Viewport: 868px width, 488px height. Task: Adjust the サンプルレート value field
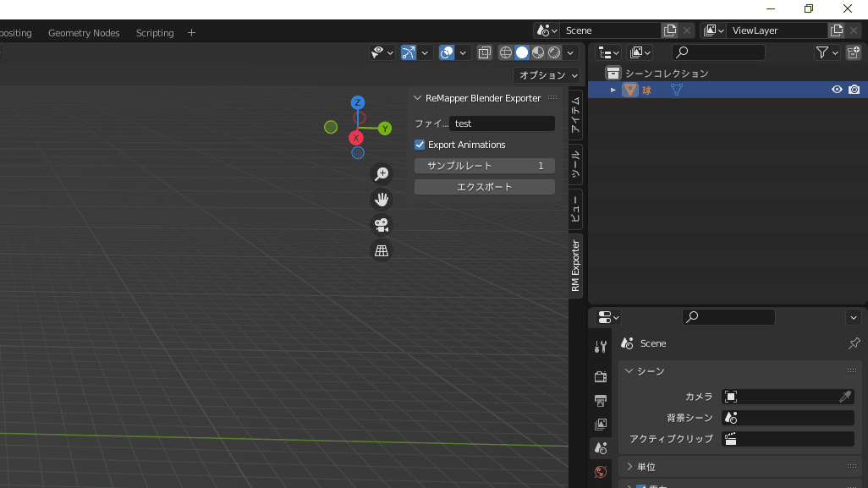[484, 166]
